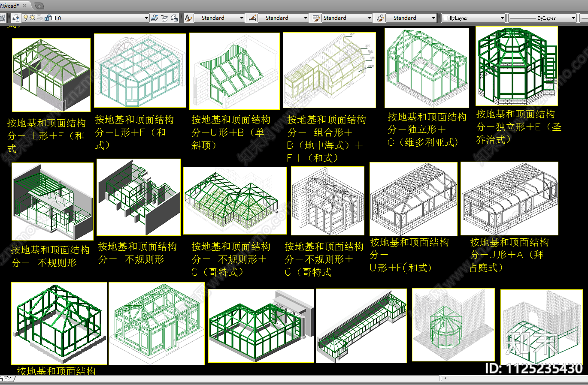Screen dimensions: 588x385
Task: Select long corridor sunroom drawing in bottom row
Action: click(x=361, y=326)
